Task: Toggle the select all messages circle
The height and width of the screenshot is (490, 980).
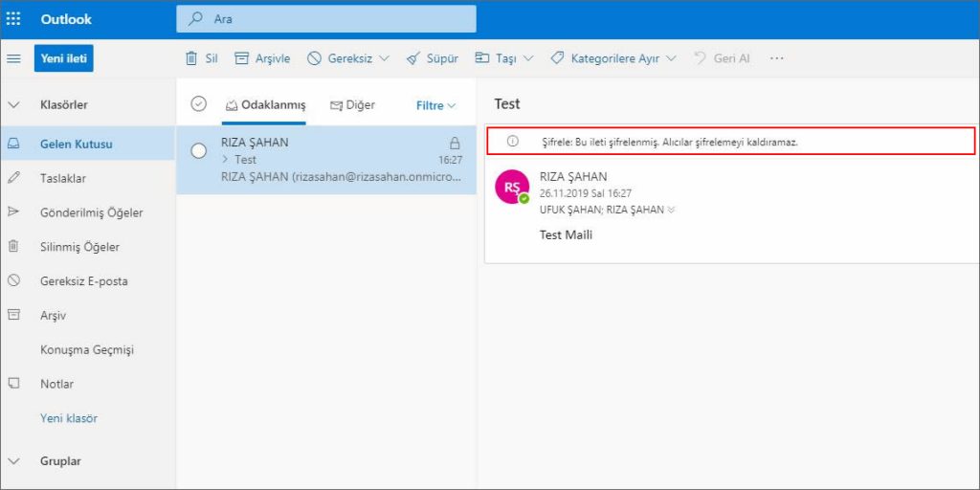Action: pos(198,104)
